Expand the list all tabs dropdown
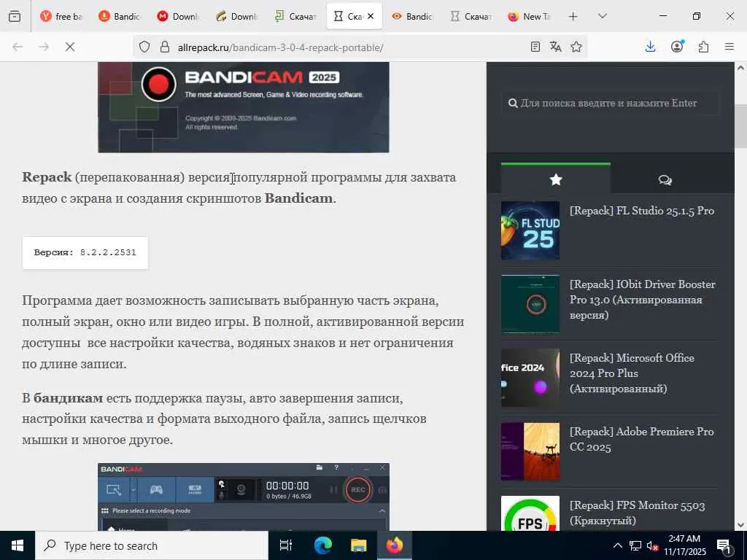The image size is (747, 560). (602, 16)
